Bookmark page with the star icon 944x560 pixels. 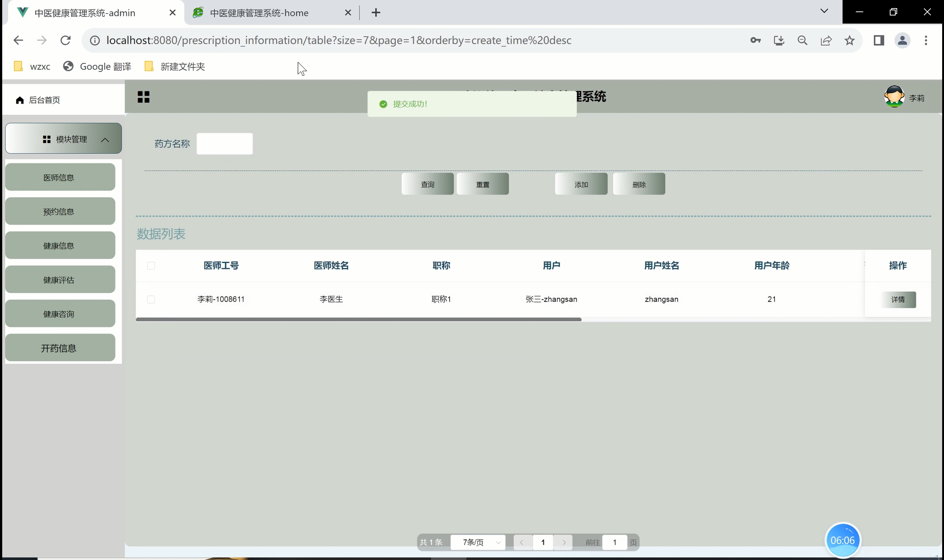(849, 41)
